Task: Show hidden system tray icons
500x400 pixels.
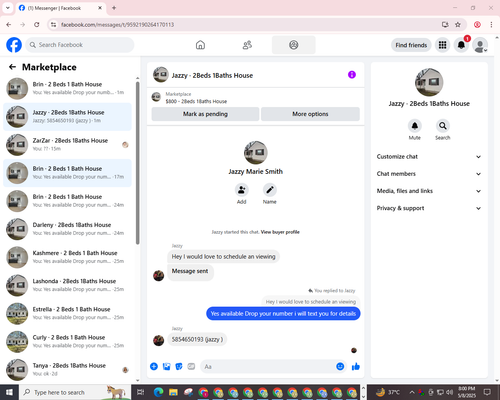Action: [412, 392]
